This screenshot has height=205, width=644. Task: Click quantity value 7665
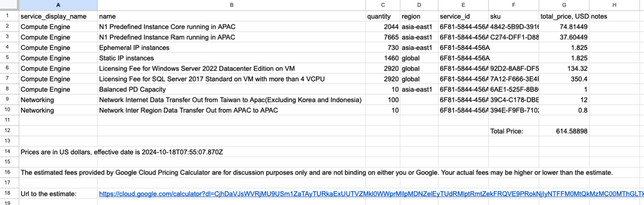click(383, 37)
